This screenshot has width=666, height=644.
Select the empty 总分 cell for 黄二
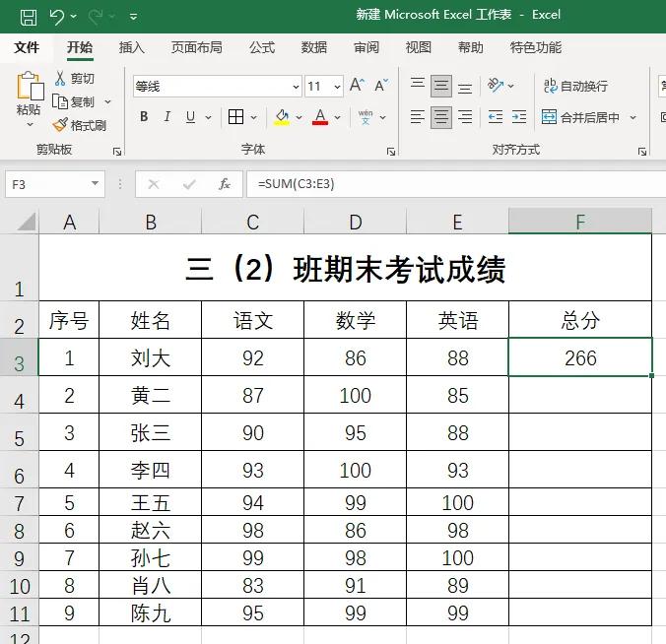point(580,395)
